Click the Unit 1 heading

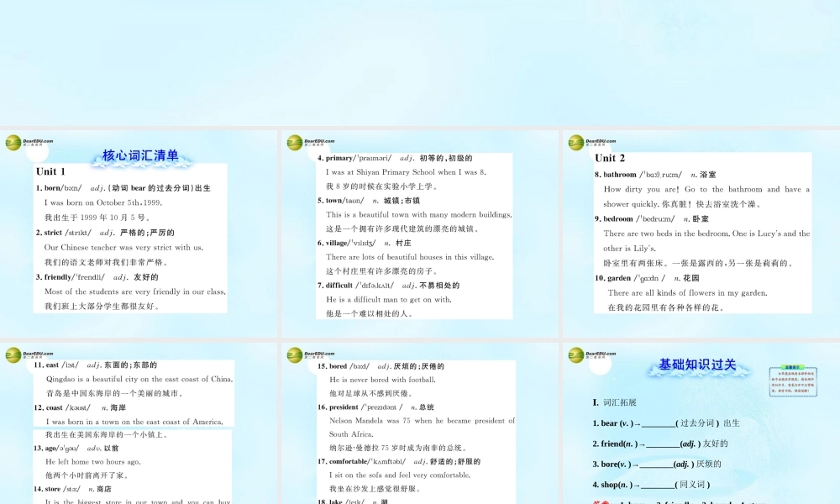[50, 171]
